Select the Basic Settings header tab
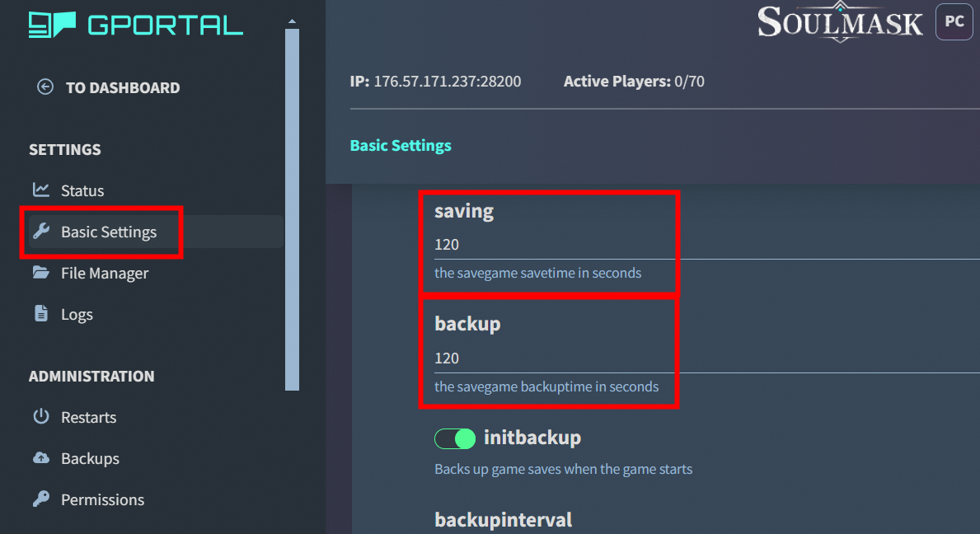The height and width of the screenshot is (534, 980). [401, 146]
